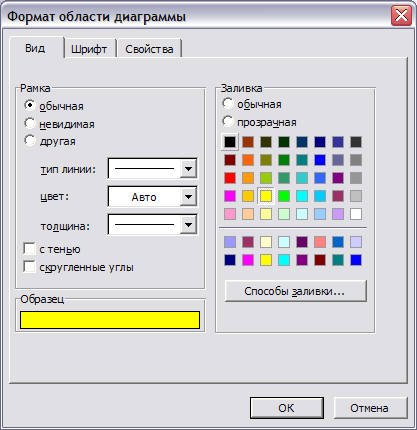The image size is (417, 430).
Task: Choose the pure blue color swatch
Action: click(x=320, y=160)
